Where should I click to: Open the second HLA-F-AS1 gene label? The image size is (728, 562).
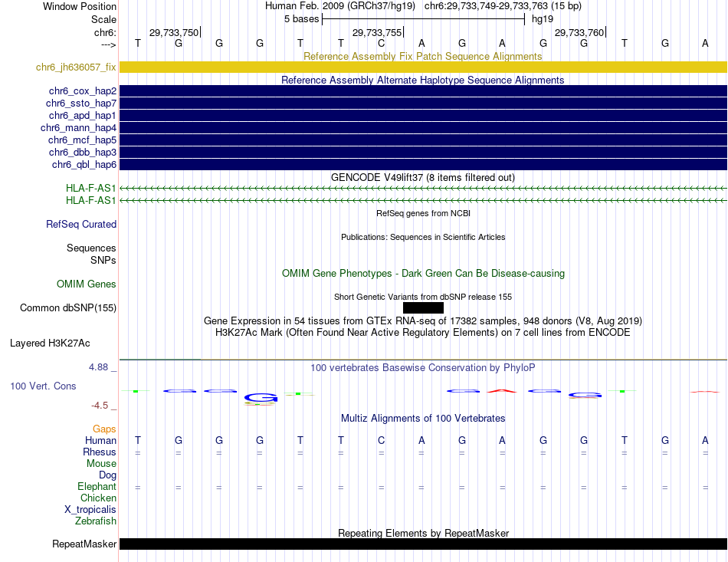(x=91, y=200)
